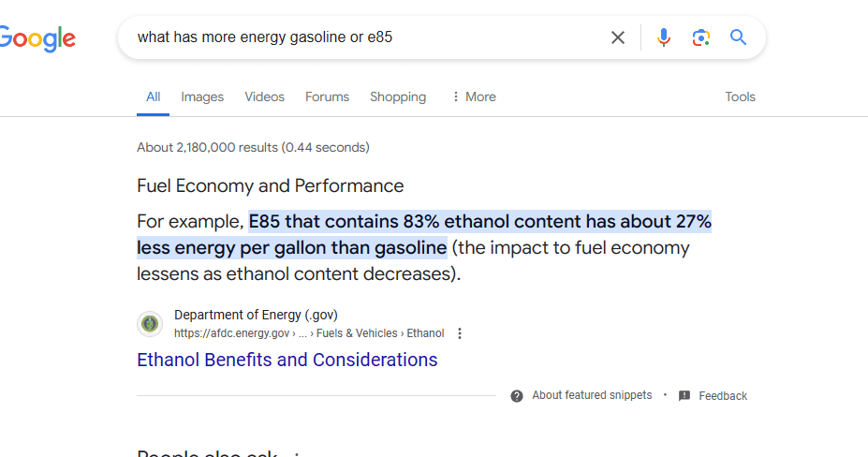
Task: Open the Department of Energy favicon
Action: 150,323
